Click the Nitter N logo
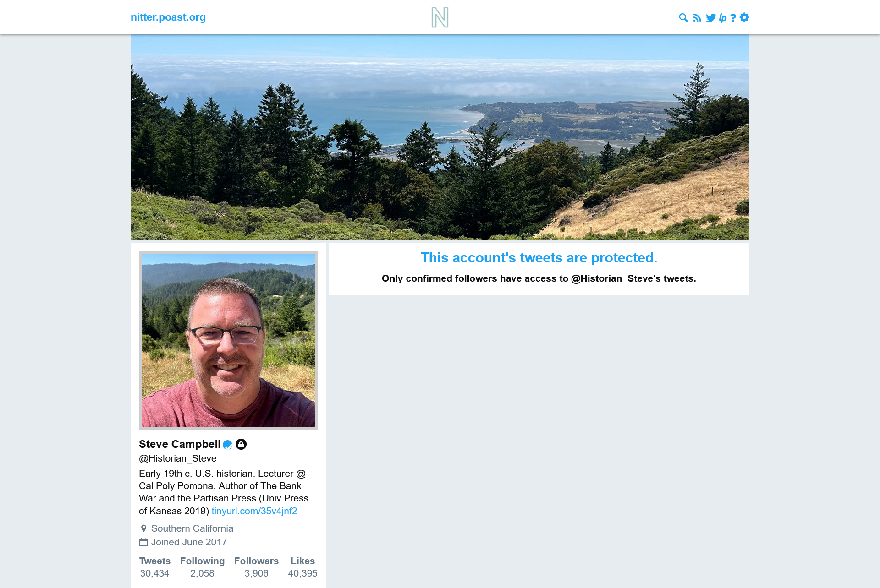This screenshot has width=880, height=588. tap(440, 17)
